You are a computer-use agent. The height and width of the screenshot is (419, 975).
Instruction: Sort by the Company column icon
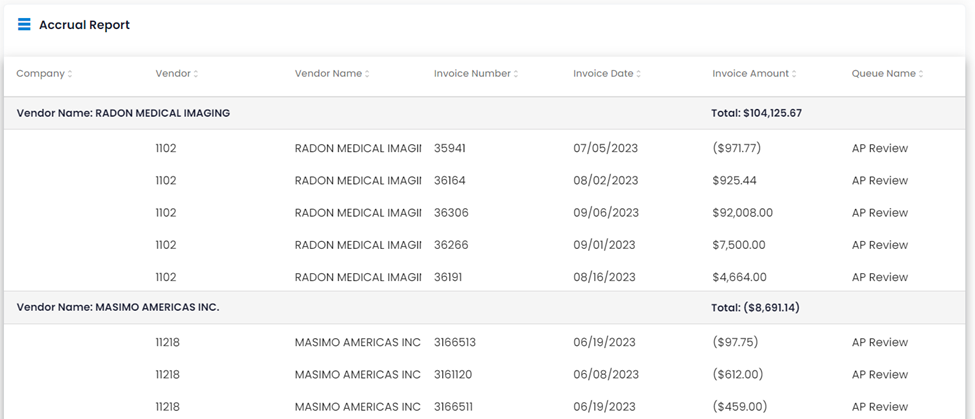click(x=70, y=74)
